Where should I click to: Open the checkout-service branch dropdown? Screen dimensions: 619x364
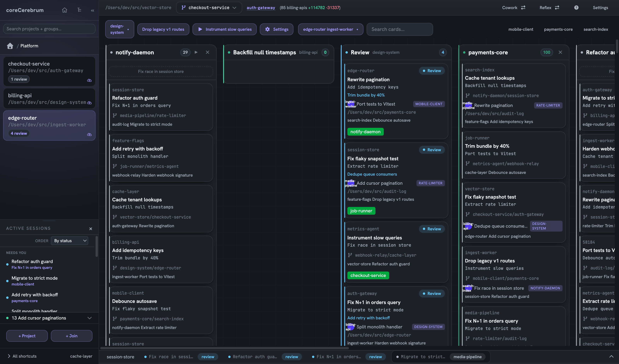209,8
